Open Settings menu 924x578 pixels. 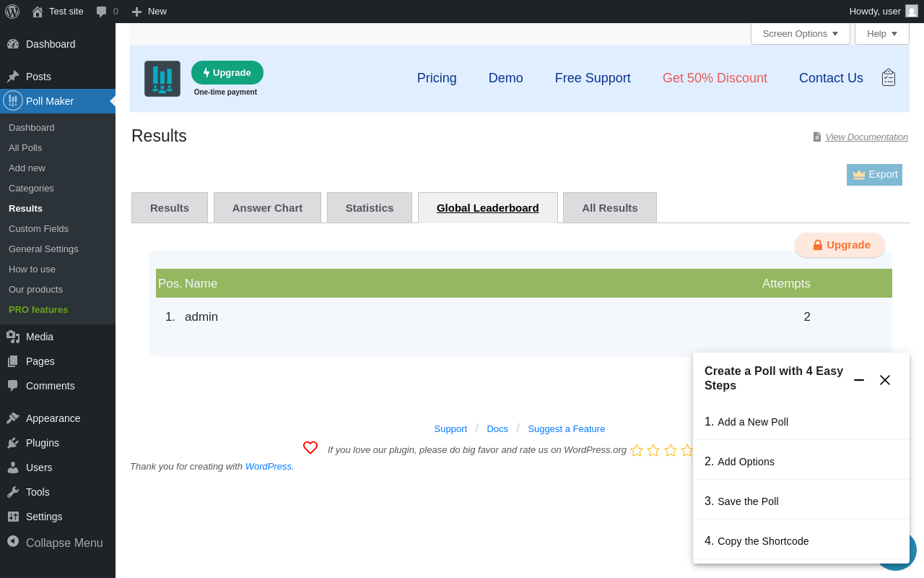(x=58, y=517)
